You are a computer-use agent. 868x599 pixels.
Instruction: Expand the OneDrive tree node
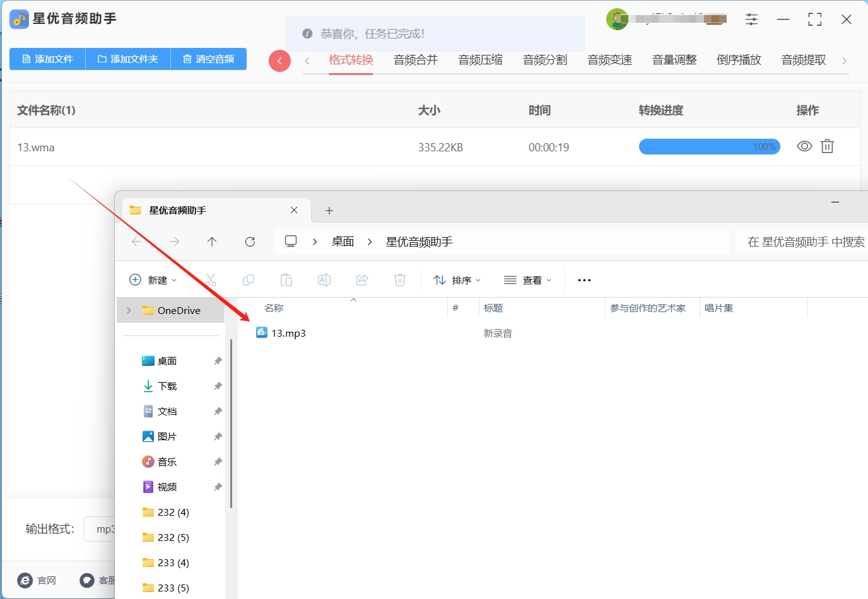point(129,310)
